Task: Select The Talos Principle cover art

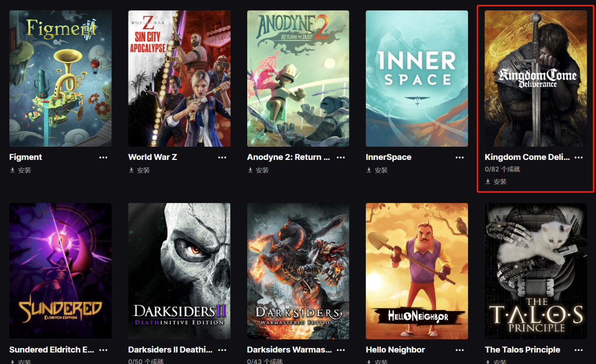Action: [x=535, y=271]
